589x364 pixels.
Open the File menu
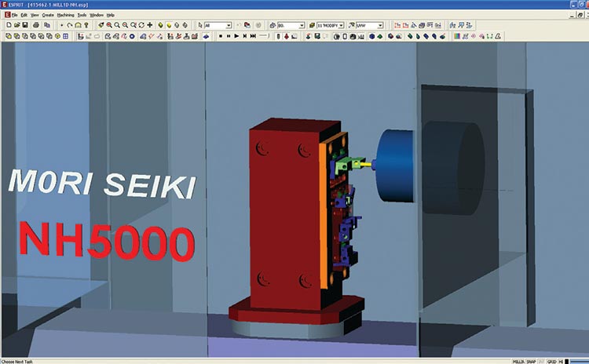point(14,15)
